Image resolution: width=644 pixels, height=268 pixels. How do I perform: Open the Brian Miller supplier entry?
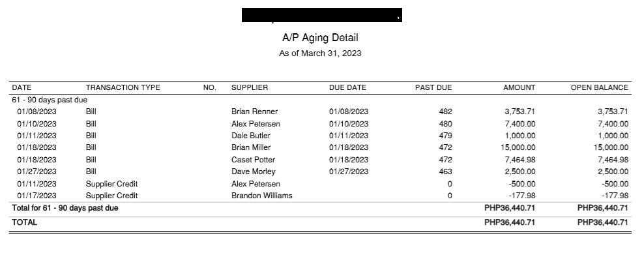click(251, 147)
